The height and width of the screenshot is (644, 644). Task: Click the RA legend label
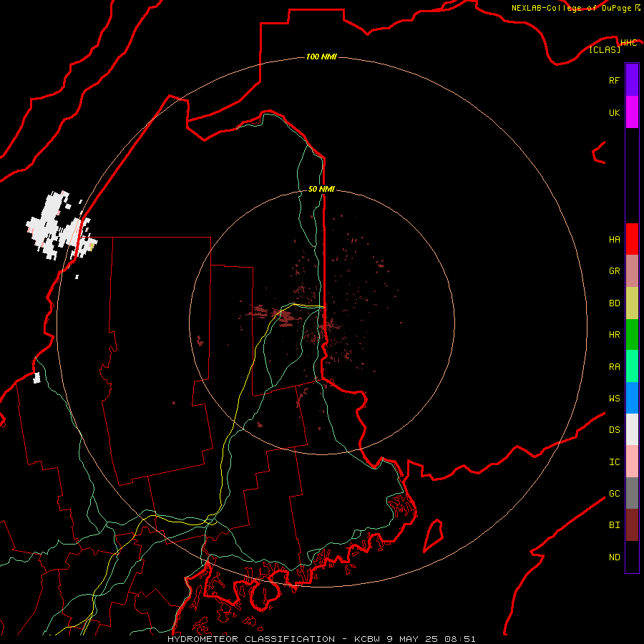point(614,367)
